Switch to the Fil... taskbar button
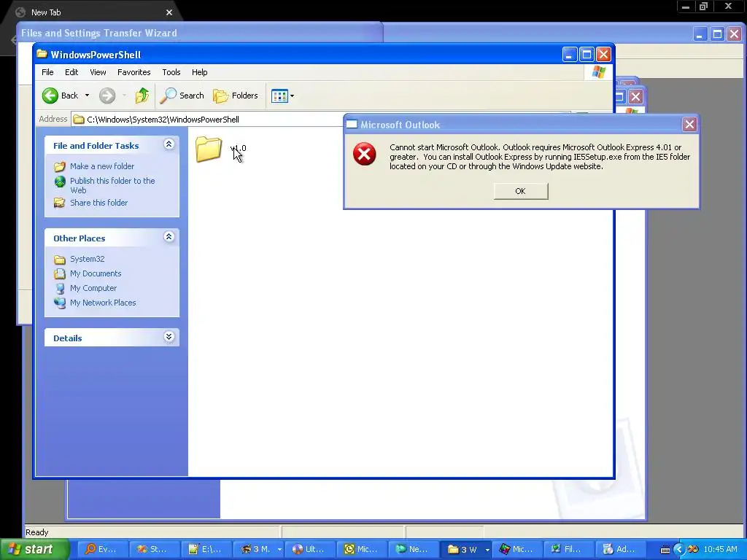The width and height of the screenshot is (747, 560). click(568, 549)
